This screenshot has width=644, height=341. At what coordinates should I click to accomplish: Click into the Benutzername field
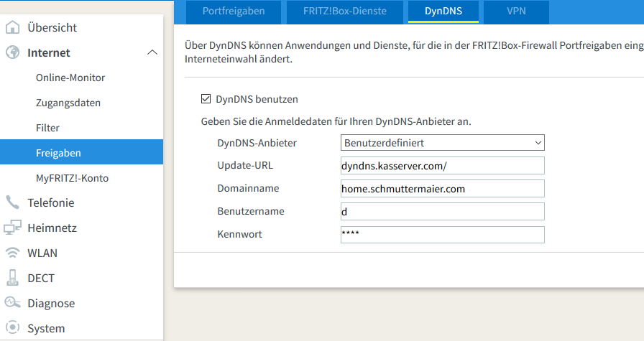[442, 212]
